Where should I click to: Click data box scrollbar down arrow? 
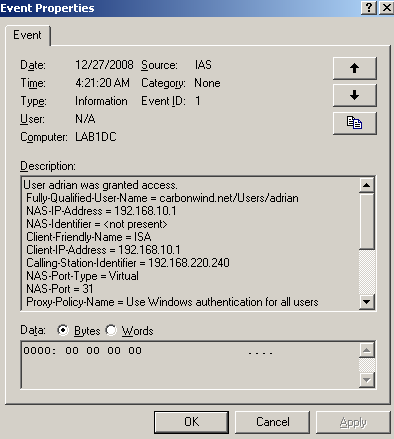(x=367, y=380)
